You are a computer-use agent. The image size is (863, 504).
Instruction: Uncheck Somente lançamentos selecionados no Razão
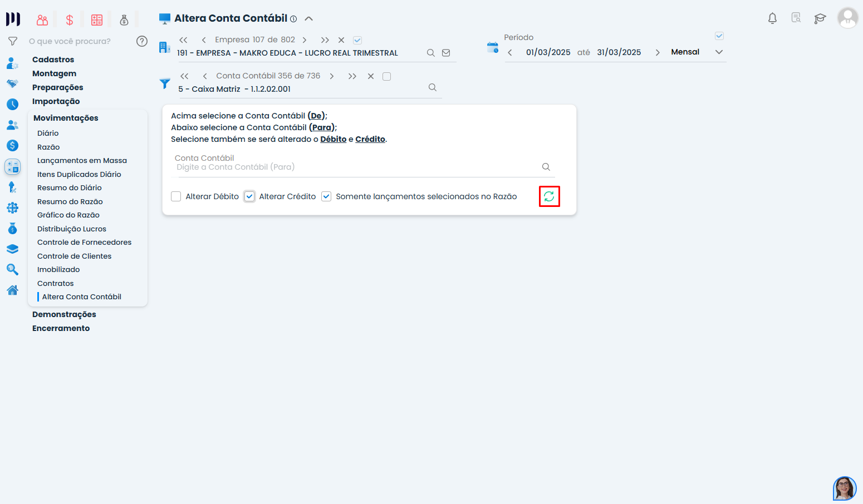pos(326,196)
